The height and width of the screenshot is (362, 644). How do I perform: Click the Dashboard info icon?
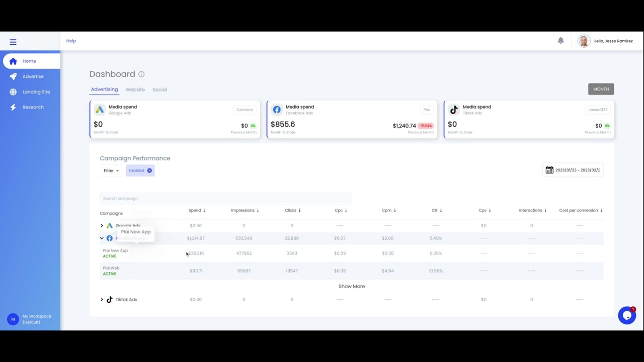[x=141, y=74]
